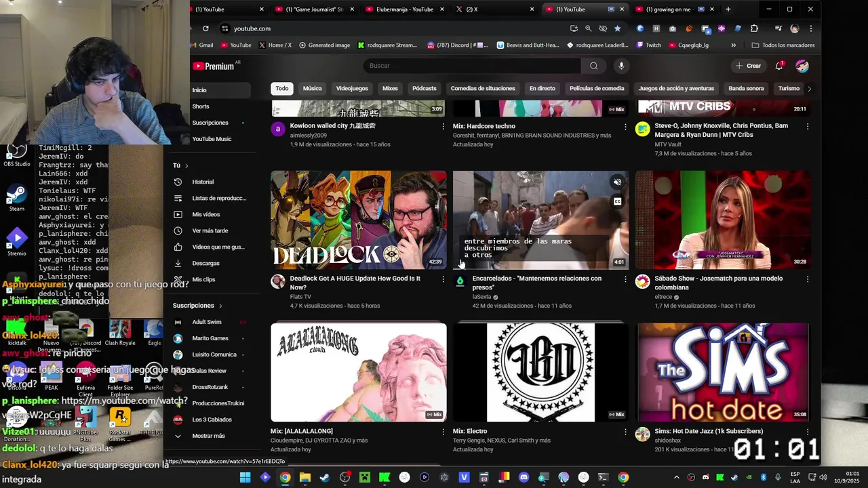Click the YouTube search field
868x488 pixels.
473,66
